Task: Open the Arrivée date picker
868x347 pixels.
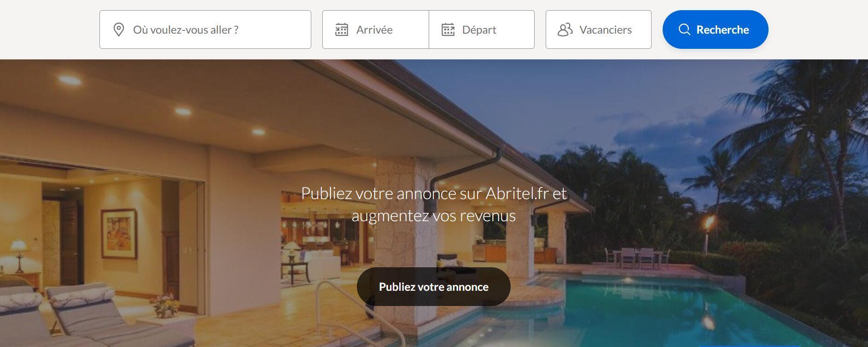Action: [376, 29]
